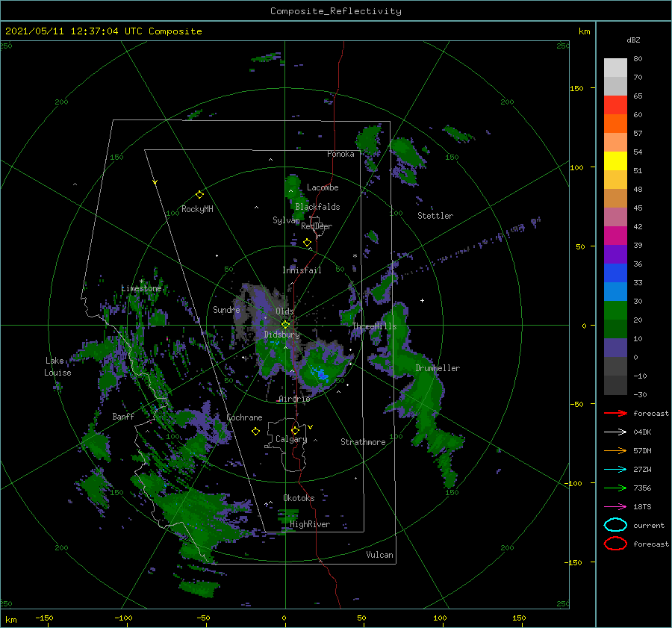Viewport: 672px width, 628px height.
Task: Click the Ponoka label
Action: (340, 154)
